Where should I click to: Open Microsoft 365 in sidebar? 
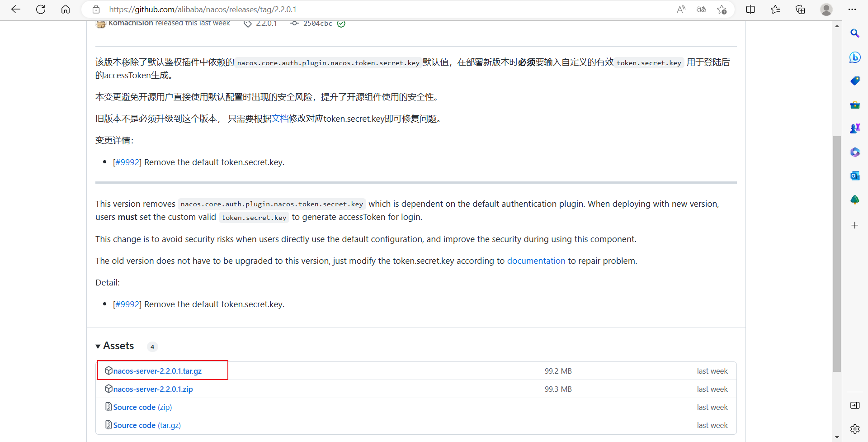tap(855, 152)
